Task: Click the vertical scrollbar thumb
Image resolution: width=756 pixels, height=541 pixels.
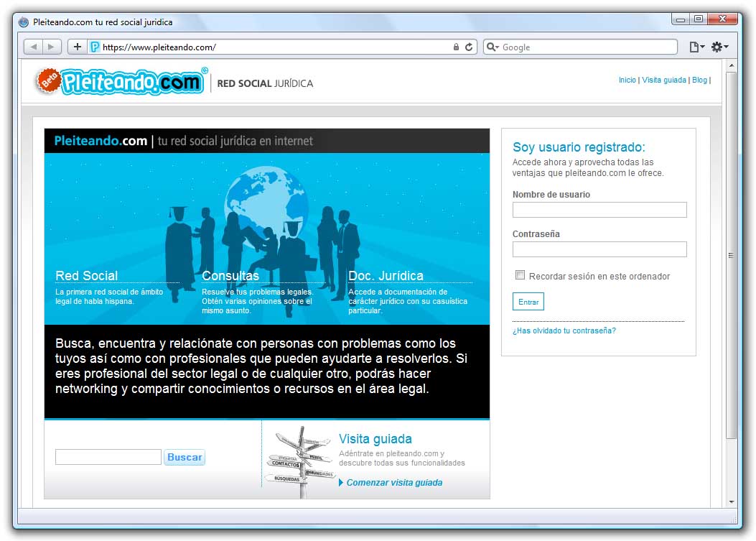Action: coord(731,255)
